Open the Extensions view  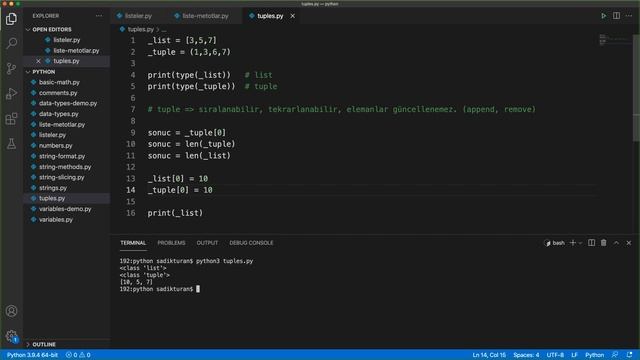(11, 119)
